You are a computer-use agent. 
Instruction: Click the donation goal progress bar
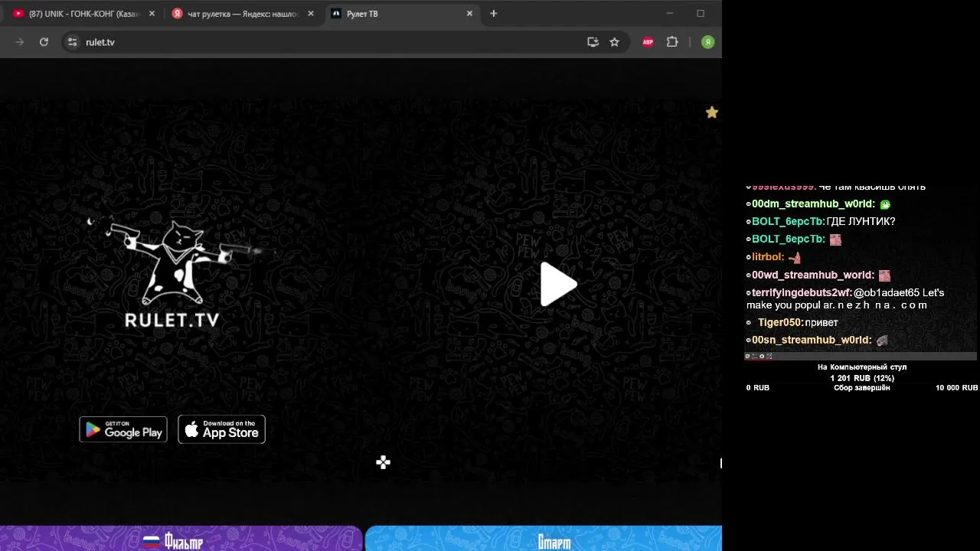tap(861, 356)
